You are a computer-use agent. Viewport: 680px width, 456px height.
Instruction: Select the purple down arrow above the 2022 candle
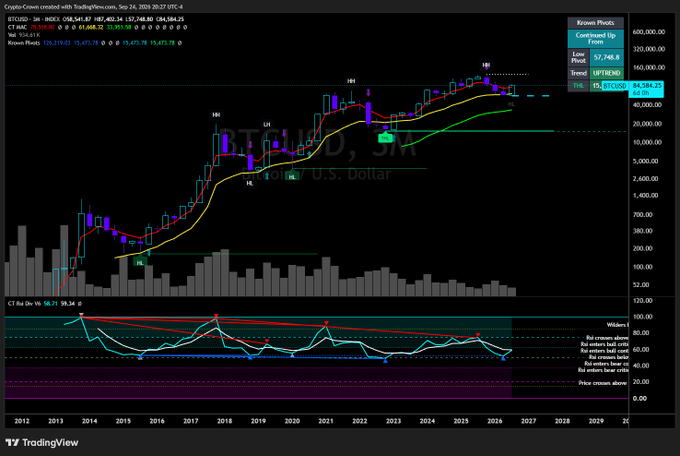click(368, 92)
